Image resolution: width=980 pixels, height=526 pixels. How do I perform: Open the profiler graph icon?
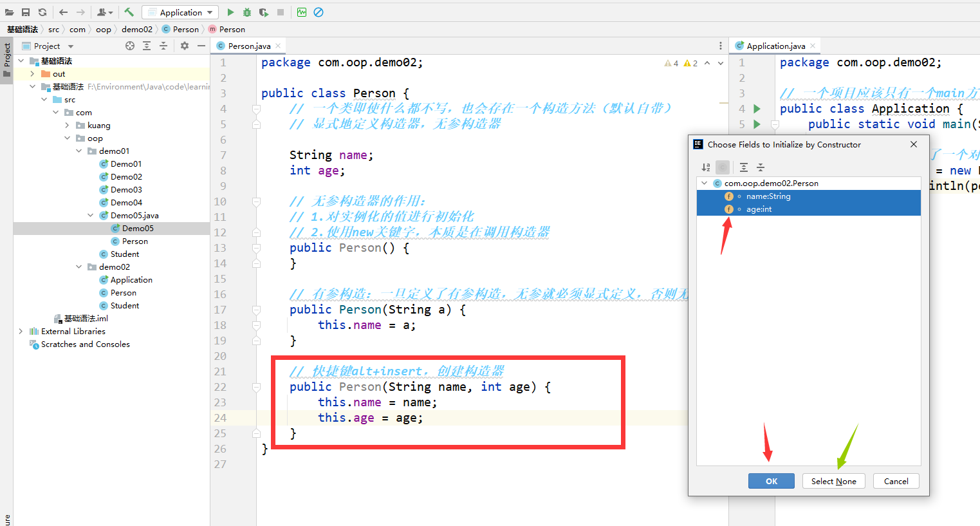[x=302, y=12]
